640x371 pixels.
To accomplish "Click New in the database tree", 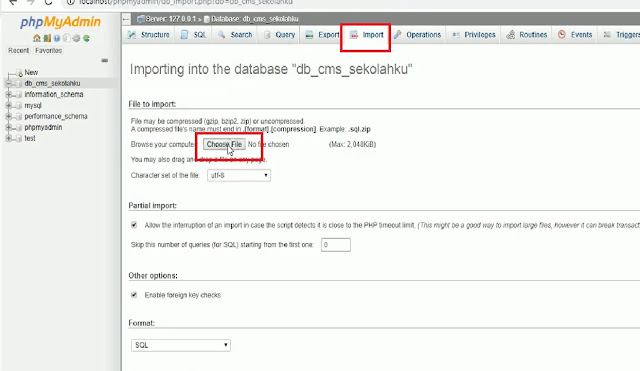I will pos(31,72).
